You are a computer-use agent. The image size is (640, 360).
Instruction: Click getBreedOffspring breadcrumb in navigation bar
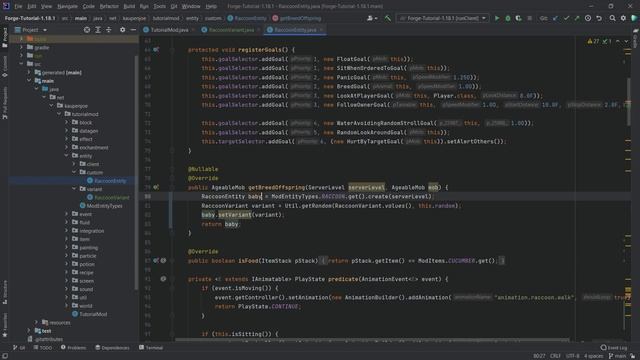(x=297, y=18)
